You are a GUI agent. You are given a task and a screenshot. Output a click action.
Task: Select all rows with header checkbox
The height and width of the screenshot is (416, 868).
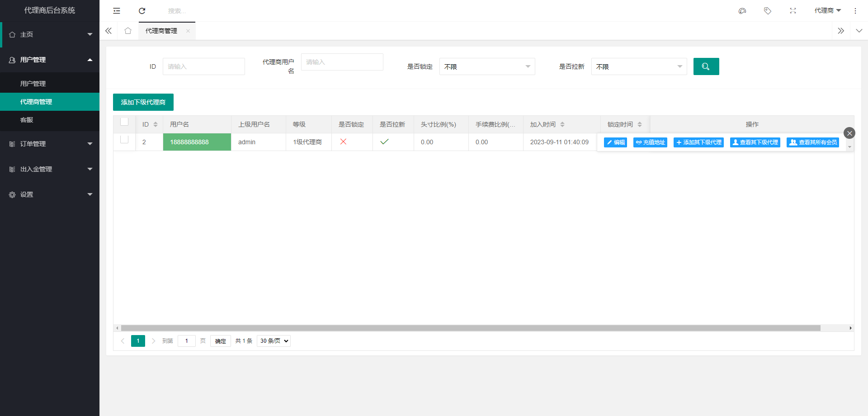click(x=124, y=122)
